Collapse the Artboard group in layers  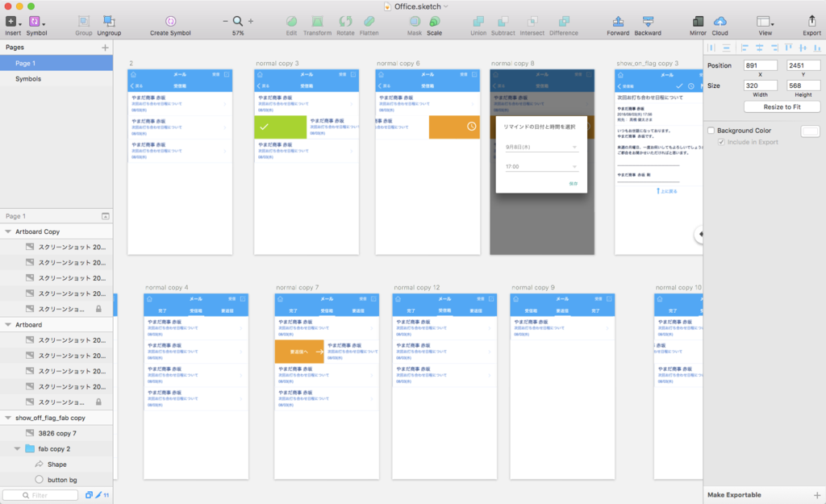tap(8, 325)
